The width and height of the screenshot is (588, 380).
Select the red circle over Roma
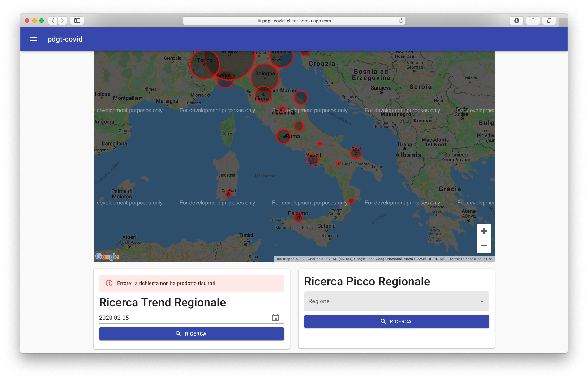coord(284,136)
